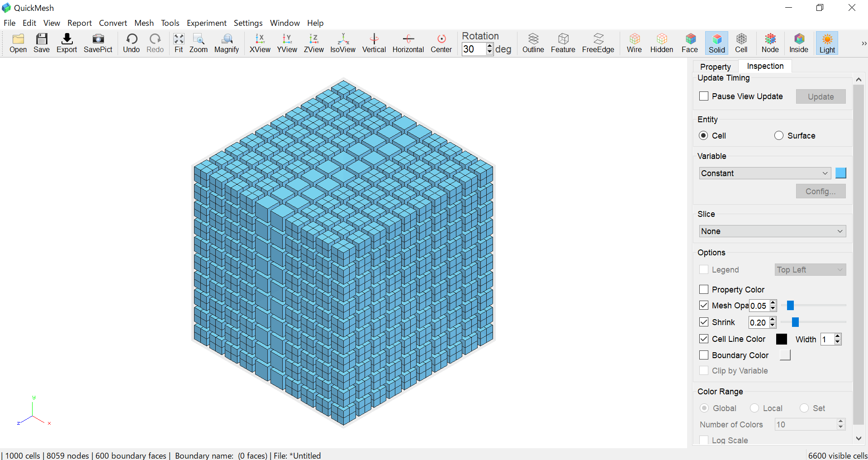The image size is (868, 460).
Task: Click the Center view icon
Action: pos(441,43)
